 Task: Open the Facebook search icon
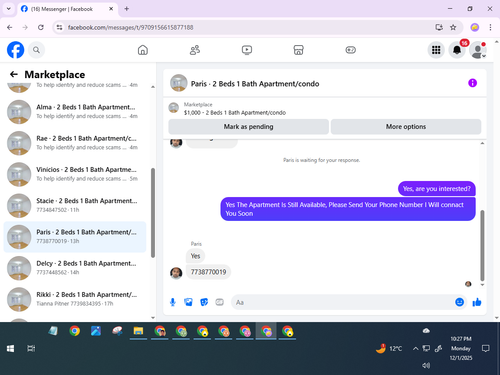coord(36,50)
